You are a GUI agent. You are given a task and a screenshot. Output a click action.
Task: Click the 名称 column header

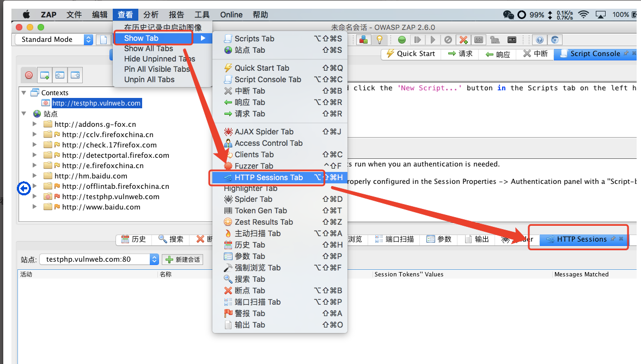click(166, 274)
